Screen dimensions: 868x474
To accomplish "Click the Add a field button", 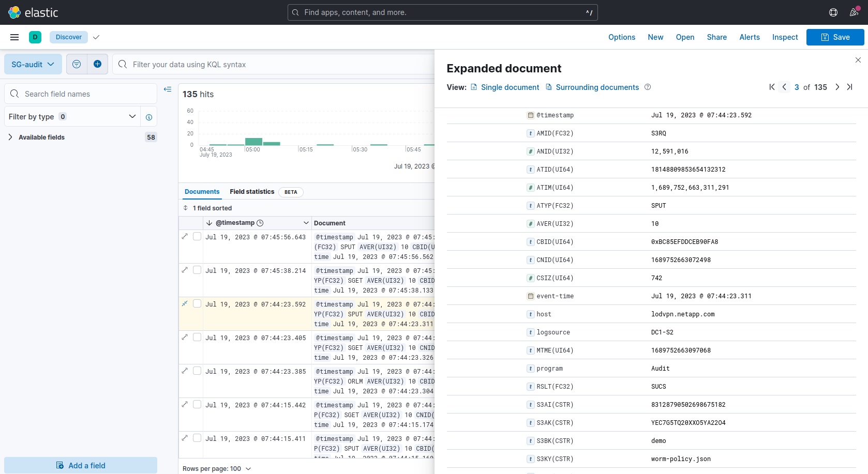I will click(81, 465).
